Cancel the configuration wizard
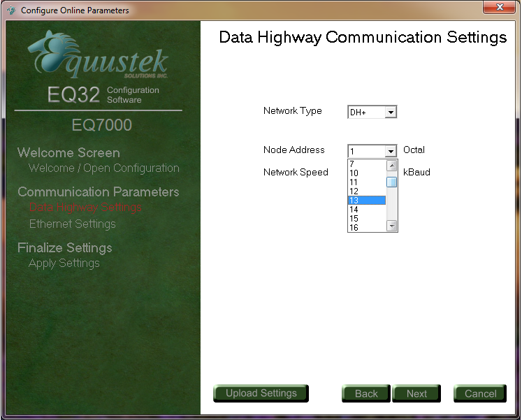The height and width of the screenshot is (420, 522). (x=480, y=393)
